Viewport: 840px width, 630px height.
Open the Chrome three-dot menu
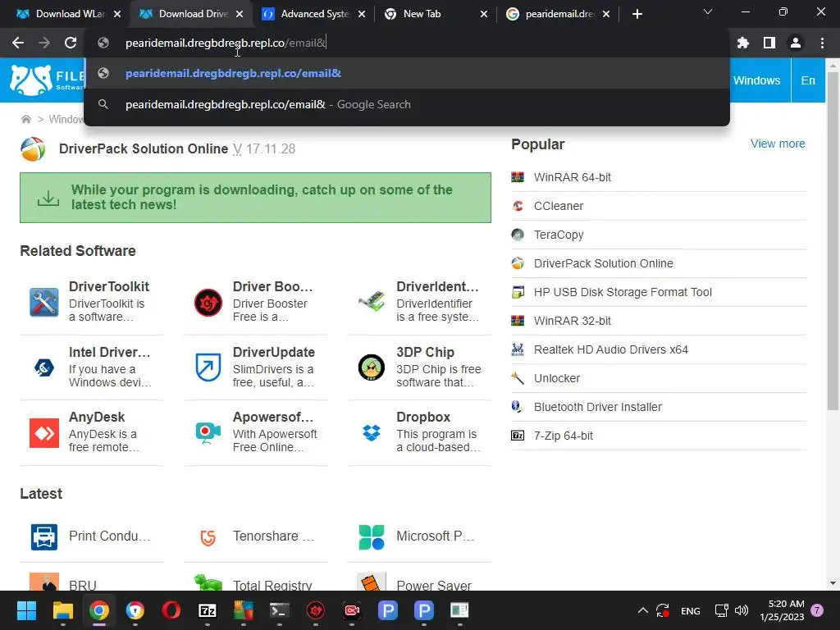click(x=822, y=43)
